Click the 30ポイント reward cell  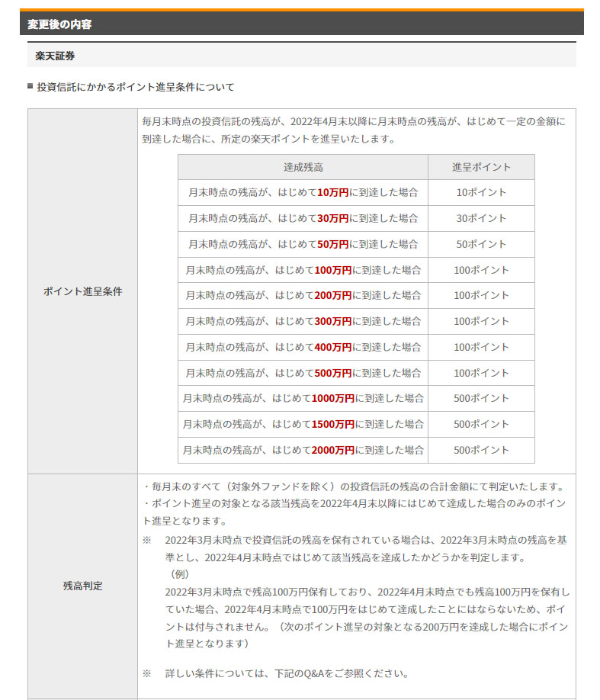(480, 219)
